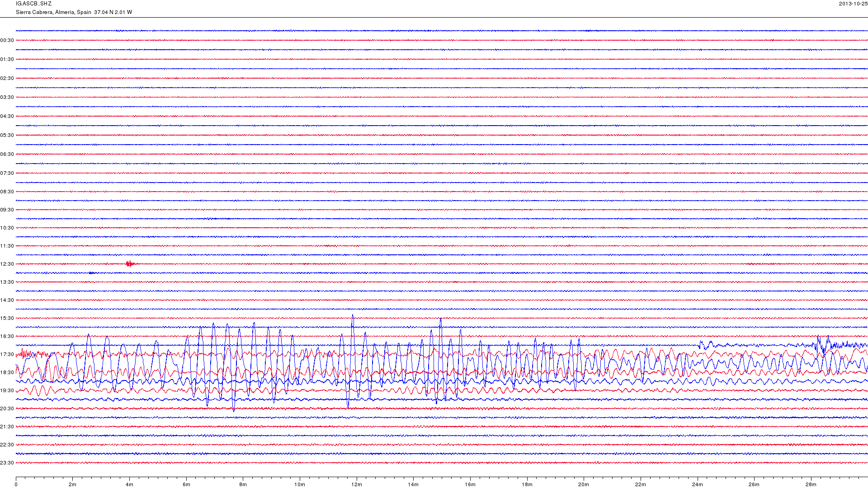Screen dimensions: 868x488
Task: Select the 15:30 time label
Action: (x=7, y=319)
